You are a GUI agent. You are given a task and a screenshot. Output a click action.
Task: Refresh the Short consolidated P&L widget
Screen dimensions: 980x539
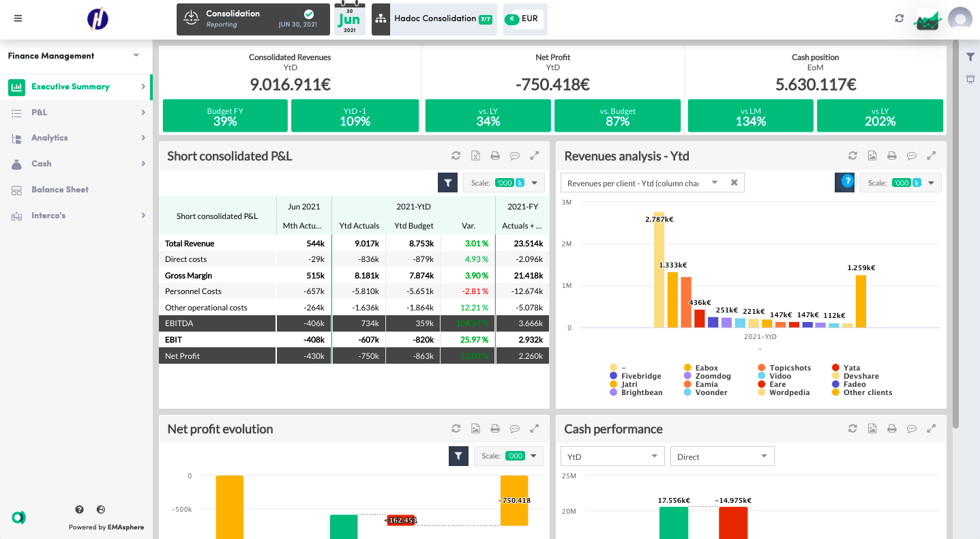(x=456, y=156)
